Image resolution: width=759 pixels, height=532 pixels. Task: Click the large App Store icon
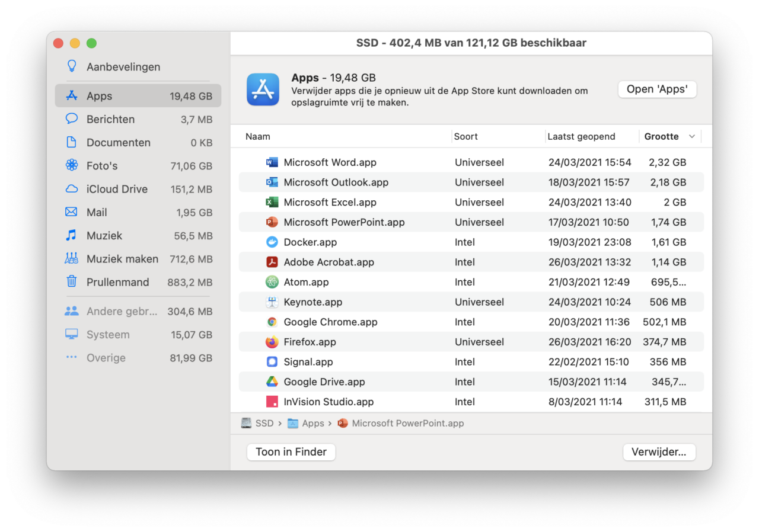coord(263,89)
